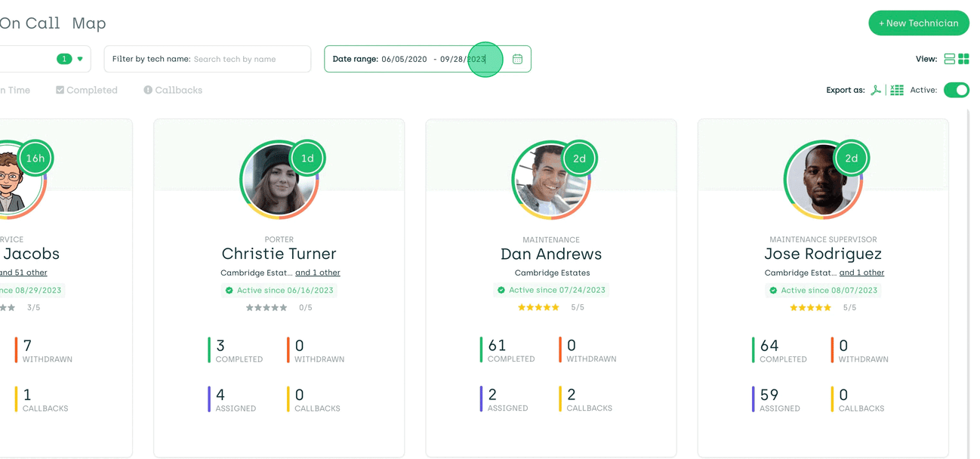Click Dan Andrews' 2d badge
This screenshot has height=459, width=980.
point(579,159)
